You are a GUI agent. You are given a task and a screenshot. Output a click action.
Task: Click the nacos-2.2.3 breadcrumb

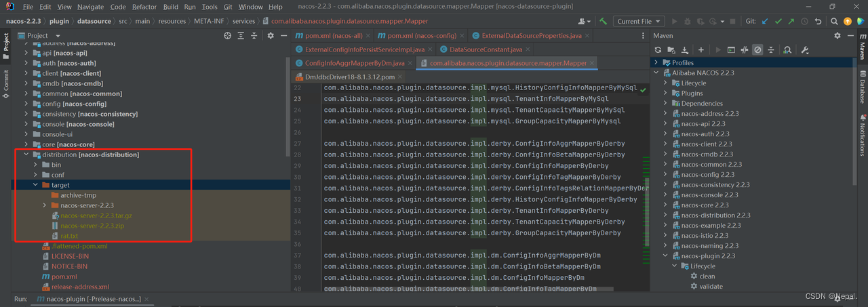(x=22, y=21)
